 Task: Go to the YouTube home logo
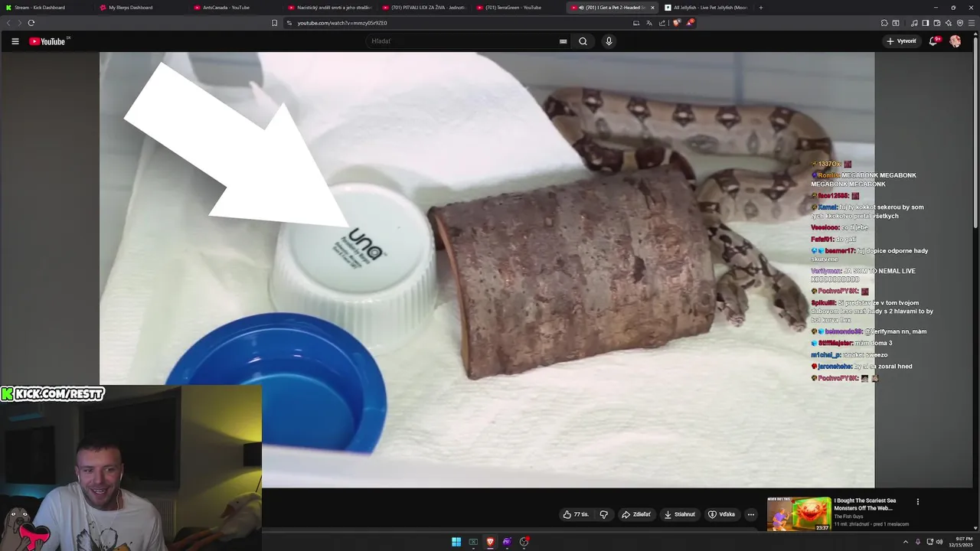[47, 41]
